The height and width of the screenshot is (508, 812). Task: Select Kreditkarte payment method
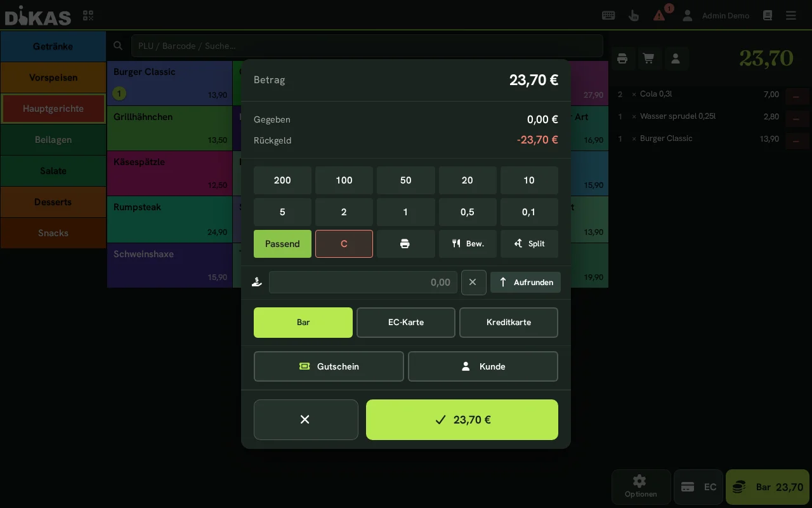point(509,323)
